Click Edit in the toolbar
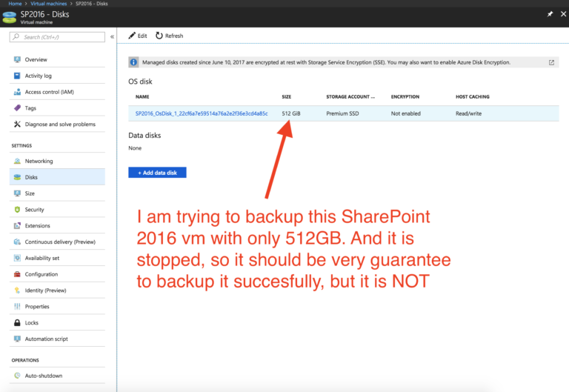Image resolution: width=569 pixels, height=392 pixels. pyautogui.click(x=138, y=36)
